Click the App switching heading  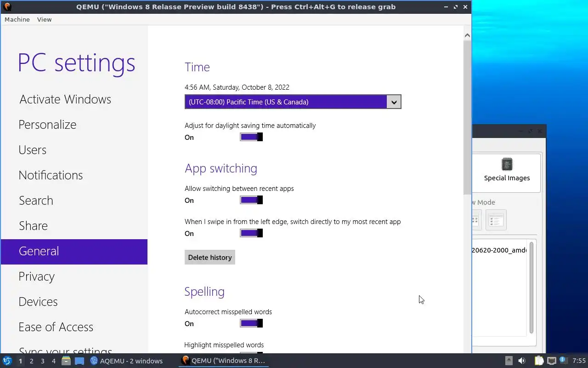(221, 168)
